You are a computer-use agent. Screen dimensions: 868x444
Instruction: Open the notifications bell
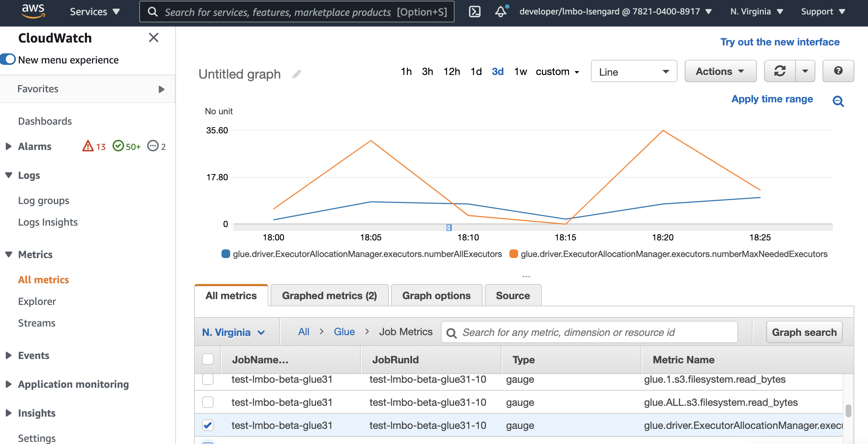[x=500, y=12]
